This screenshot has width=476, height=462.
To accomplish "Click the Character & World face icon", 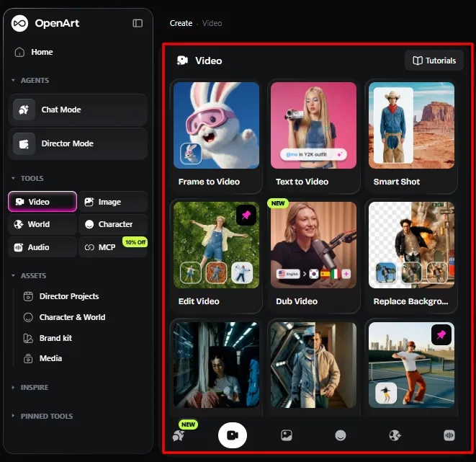I will click(x=28, y=317).
